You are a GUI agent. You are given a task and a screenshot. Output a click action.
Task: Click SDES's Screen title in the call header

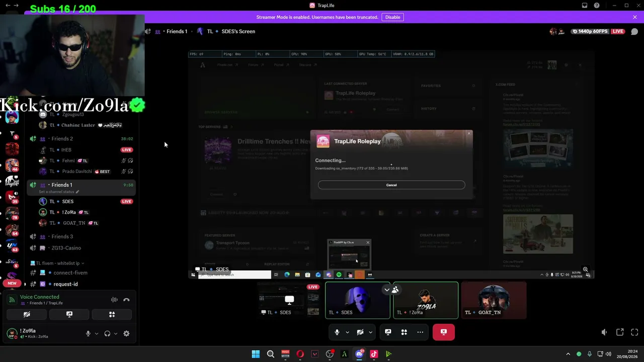coord(238,31)
